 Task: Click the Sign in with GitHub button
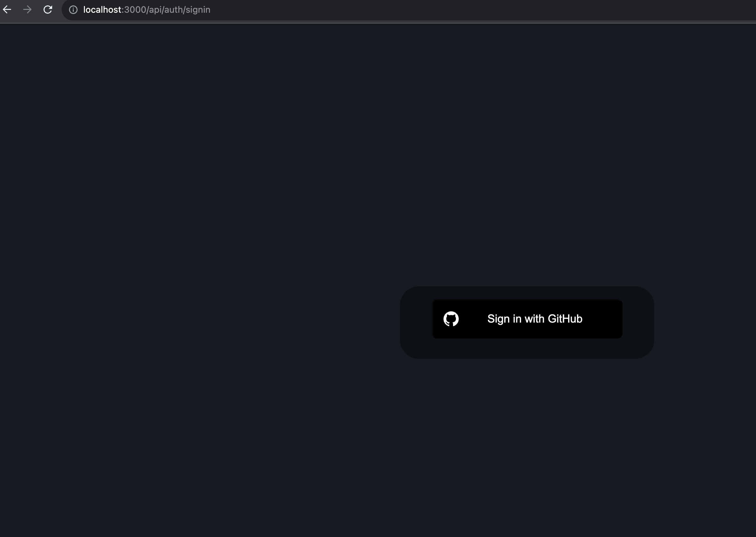527,319
